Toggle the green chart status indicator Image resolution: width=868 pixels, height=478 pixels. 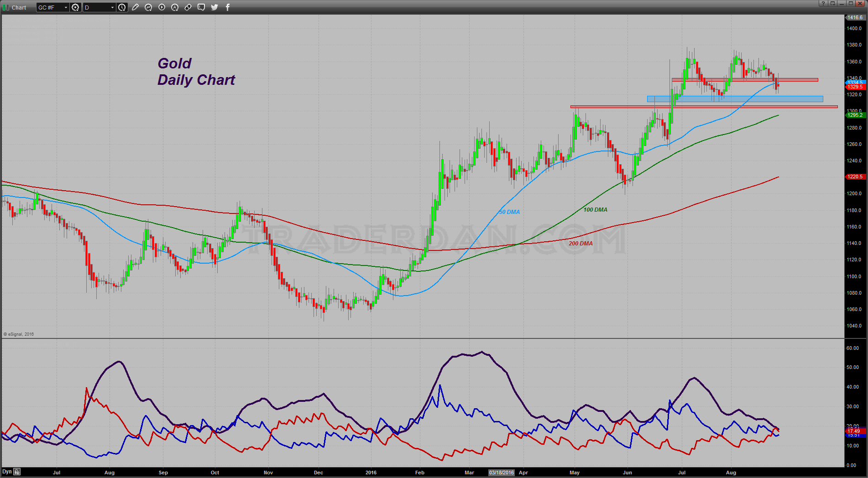[x=6, y=7]
